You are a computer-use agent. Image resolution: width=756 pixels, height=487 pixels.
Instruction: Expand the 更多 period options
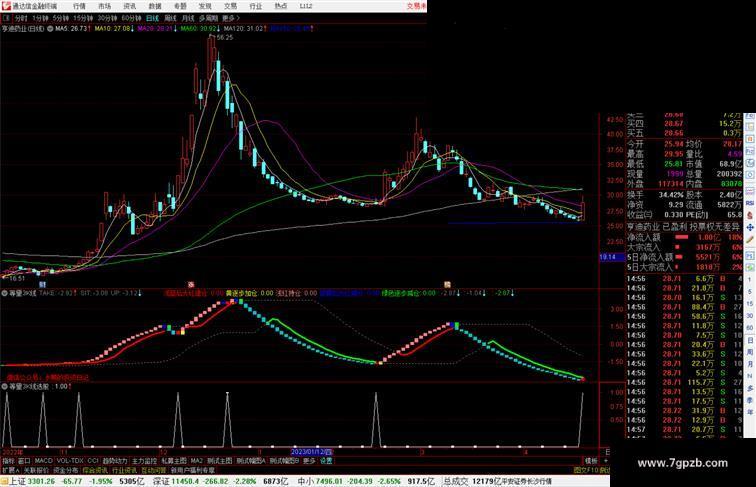coord(230,18)
